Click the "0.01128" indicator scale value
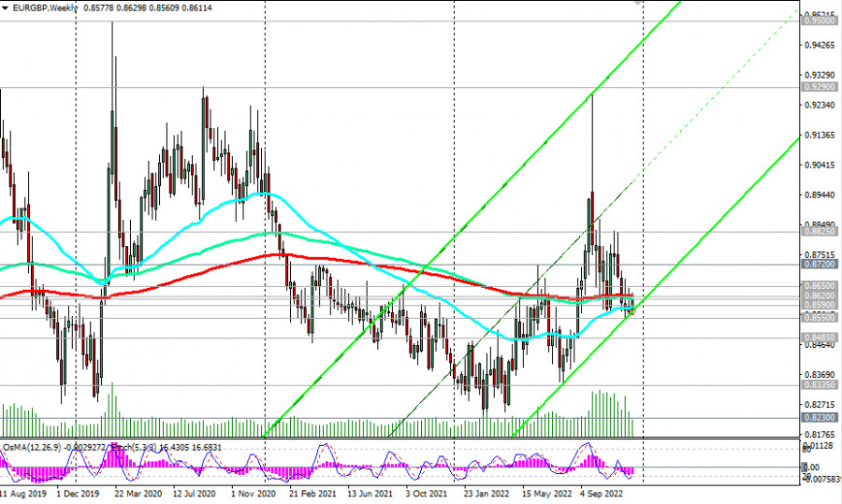Image resolution: width=842 pixels, height=504 pixels. pos(819,446)
